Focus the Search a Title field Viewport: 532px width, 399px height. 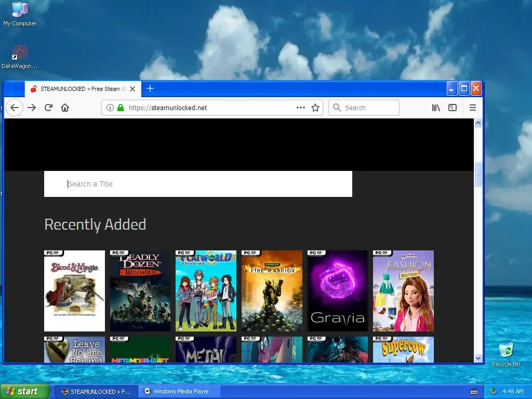[x=198, y=184]
